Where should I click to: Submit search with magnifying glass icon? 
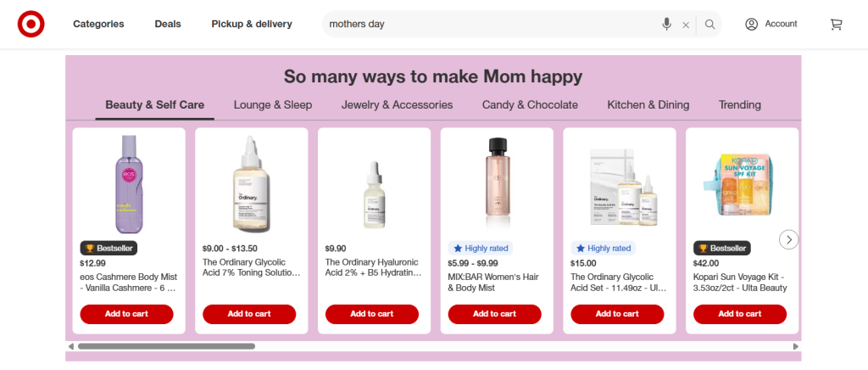[710, 25]
